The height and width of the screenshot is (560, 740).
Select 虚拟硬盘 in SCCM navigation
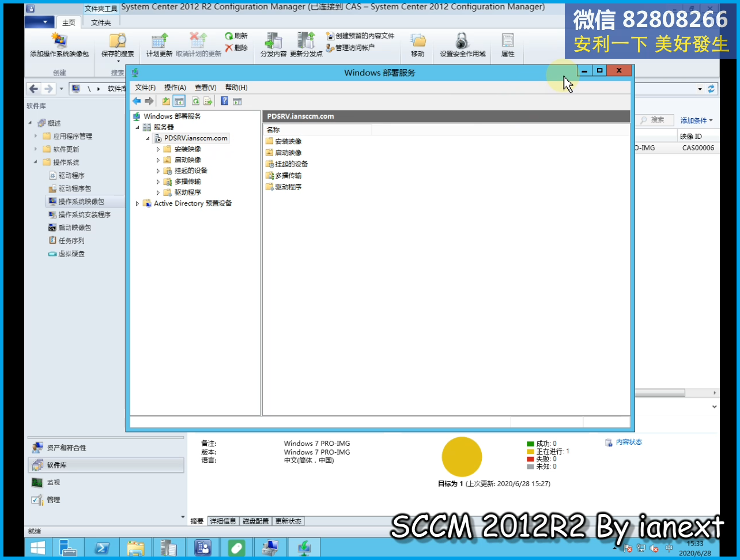67,253
